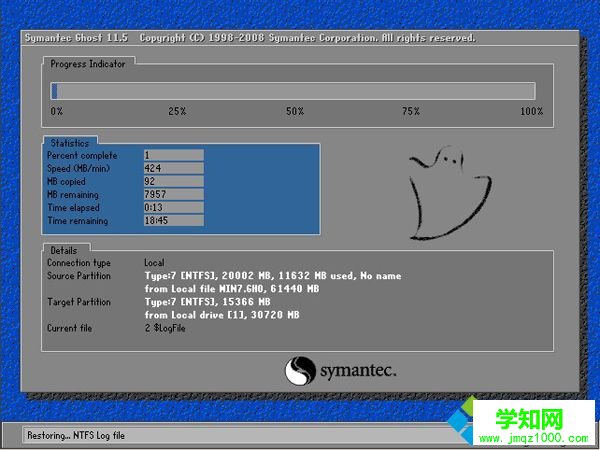Click the Time remaining label
600x450 pixels.
click(x=78, y=221)
